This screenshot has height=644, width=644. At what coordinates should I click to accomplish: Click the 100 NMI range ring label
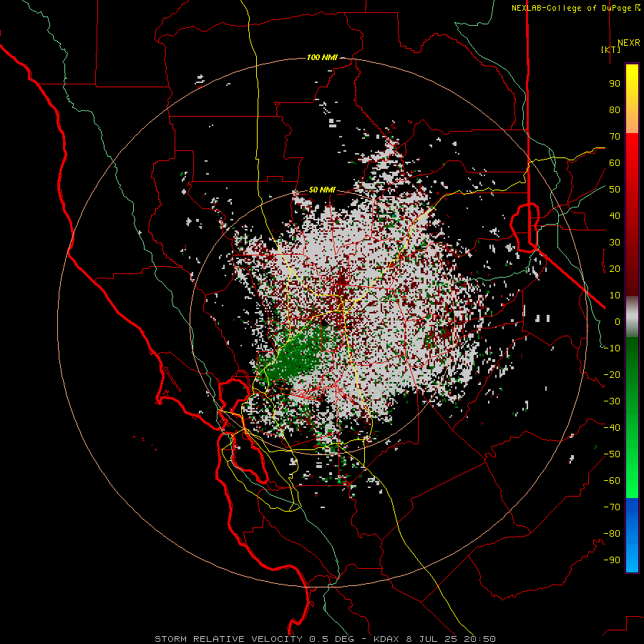click(x=322, y=57)
